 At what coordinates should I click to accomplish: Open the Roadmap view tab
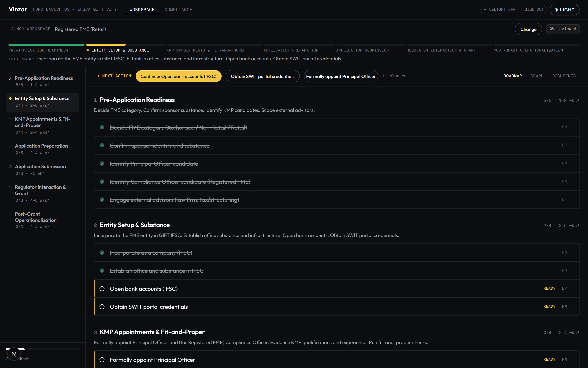coord(512,76)
